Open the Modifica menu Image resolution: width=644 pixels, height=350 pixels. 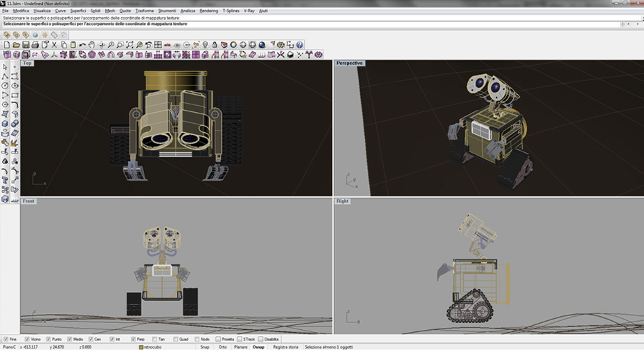coord(21,10)
